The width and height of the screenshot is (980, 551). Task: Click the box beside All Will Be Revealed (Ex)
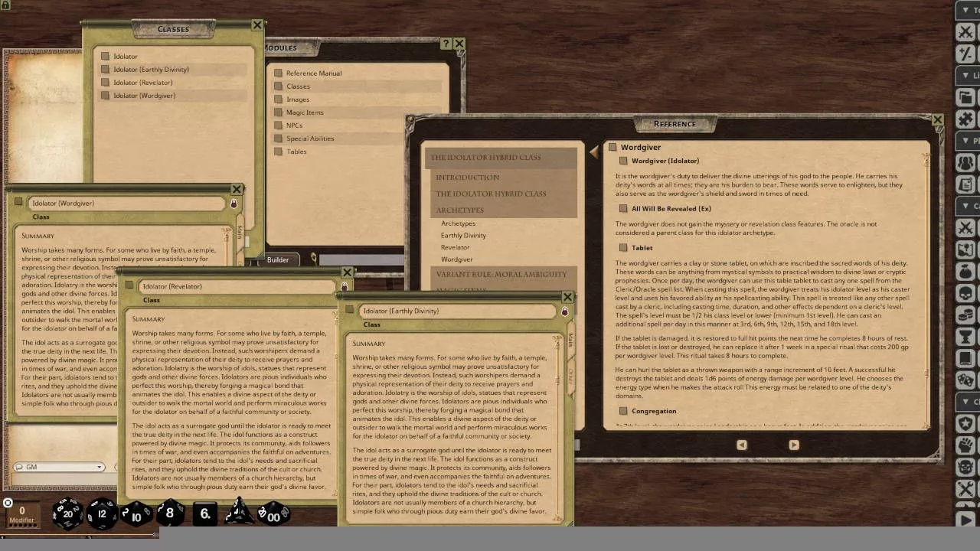(623, 208)
